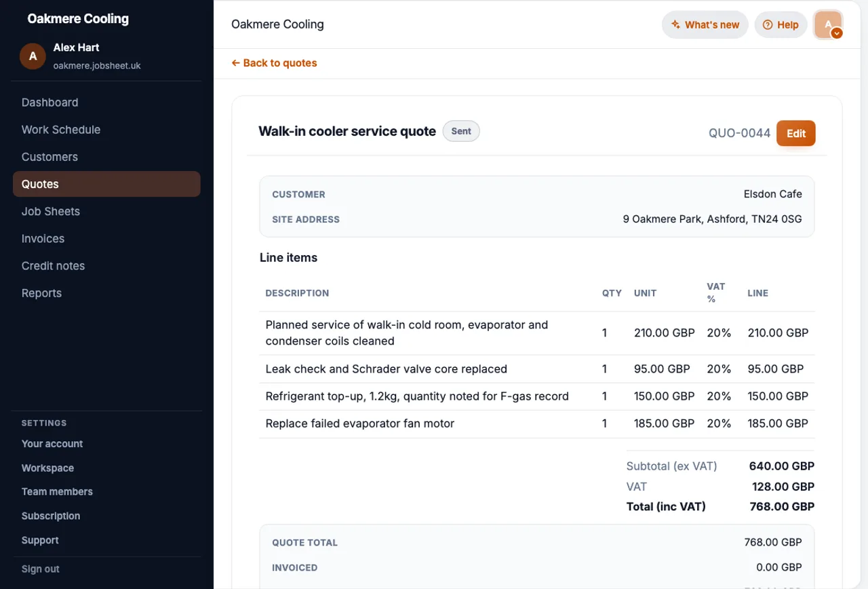Image resolution: width=868 pixels, height=589 pixels.
Task: Sign out of the workspace
Action: (41, 569)
